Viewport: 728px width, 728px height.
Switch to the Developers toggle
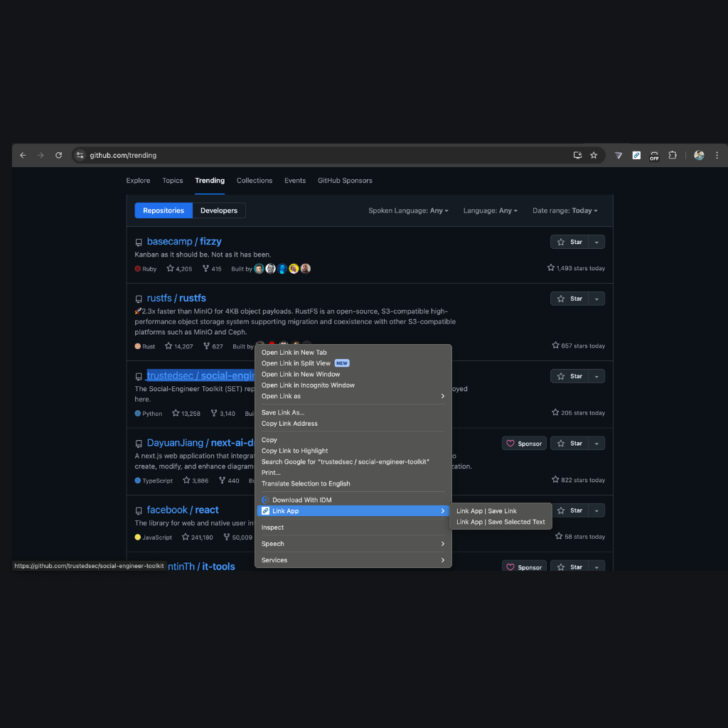219,210
